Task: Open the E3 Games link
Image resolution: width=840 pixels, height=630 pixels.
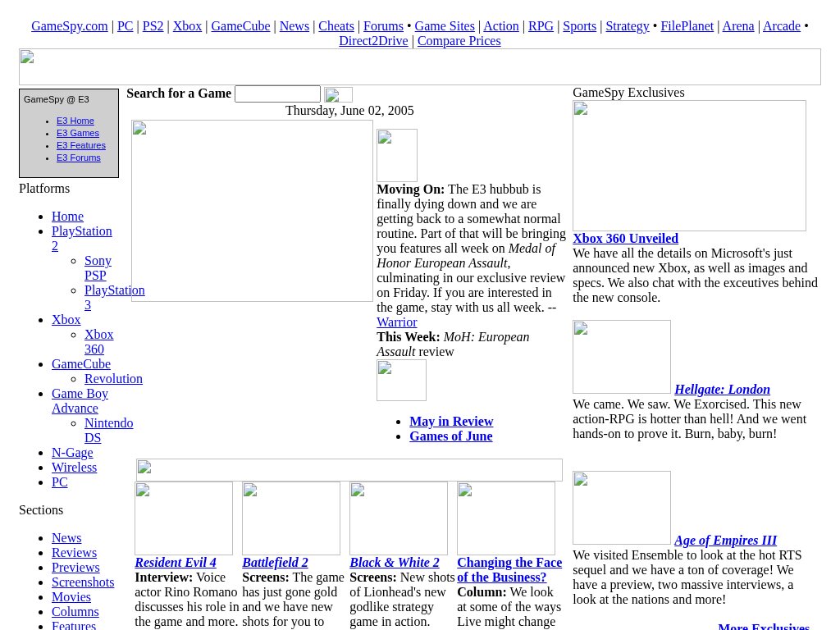Action: pyautogui.click(x=78, y=133)
